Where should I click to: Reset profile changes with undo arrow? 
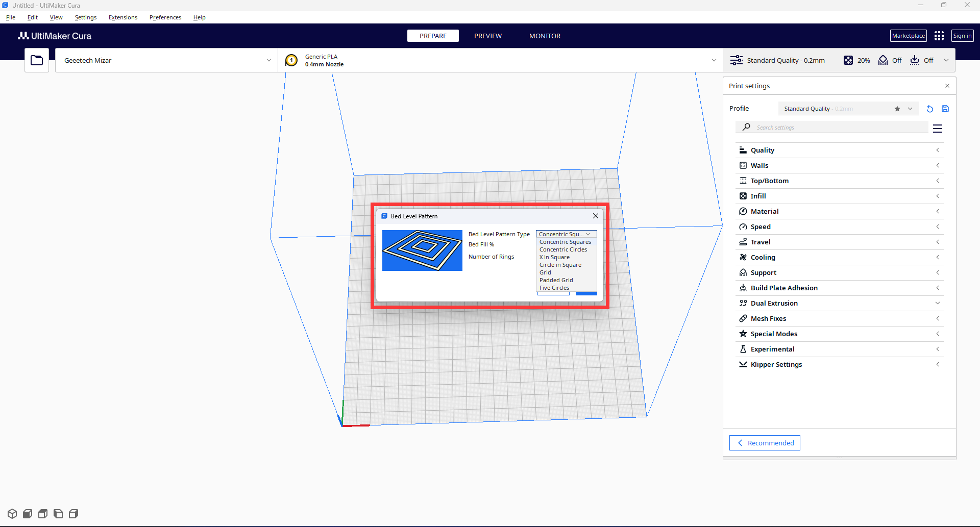point(930,109)
